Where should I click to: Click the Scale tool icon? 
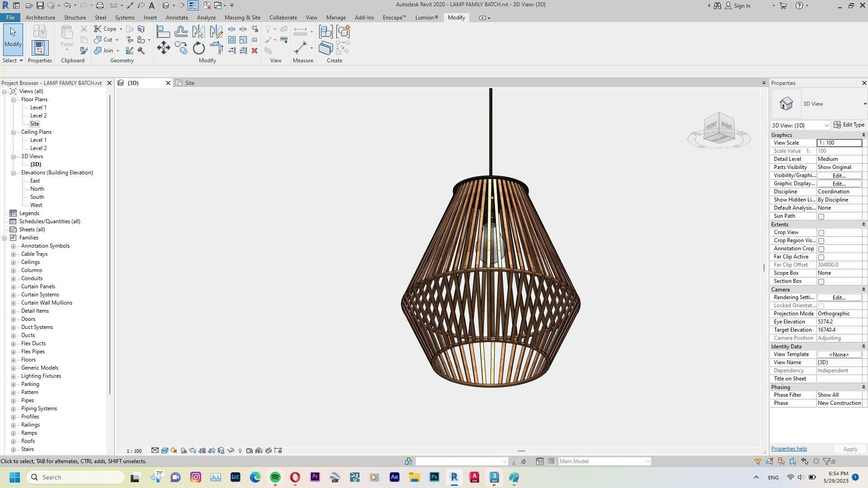[243, 40]
